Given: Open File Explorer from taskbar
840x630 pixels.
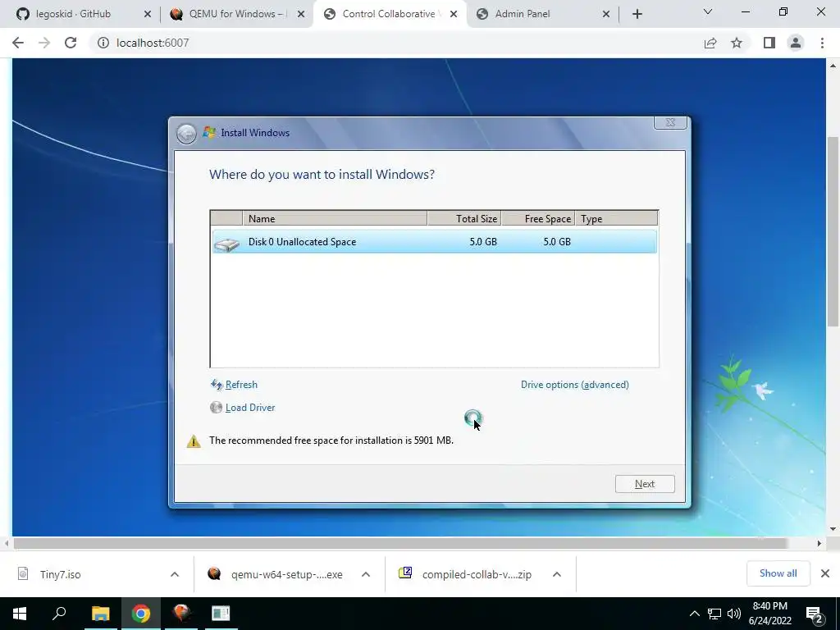Looking at the screenshot, I should [x=100, y=614].
